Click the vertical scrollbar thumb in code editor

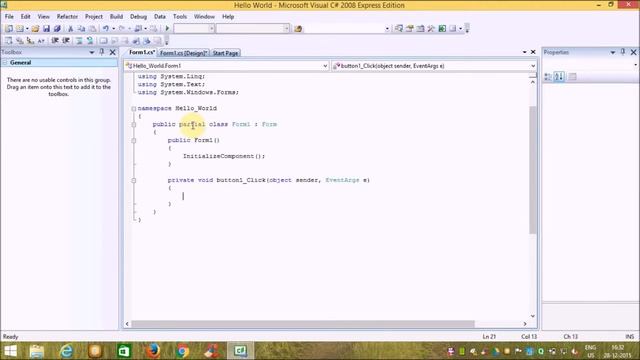pos(533,170)
